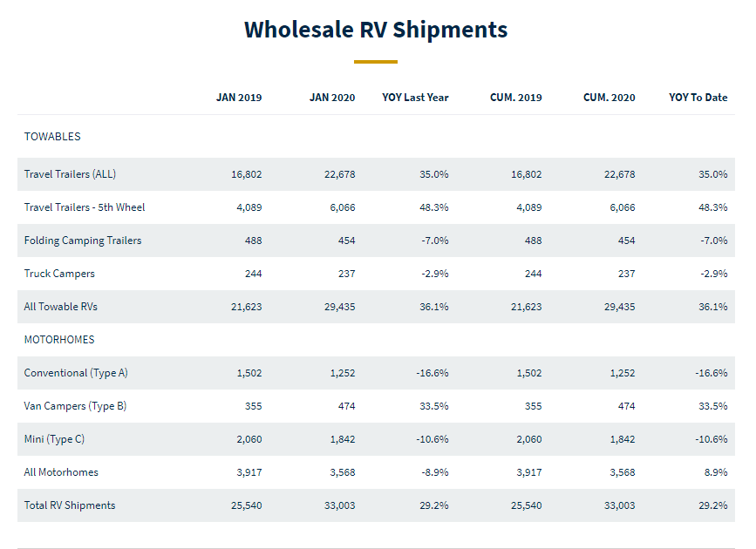
Task: Select the All Motorhomes row label
Action: pos(61,472)
